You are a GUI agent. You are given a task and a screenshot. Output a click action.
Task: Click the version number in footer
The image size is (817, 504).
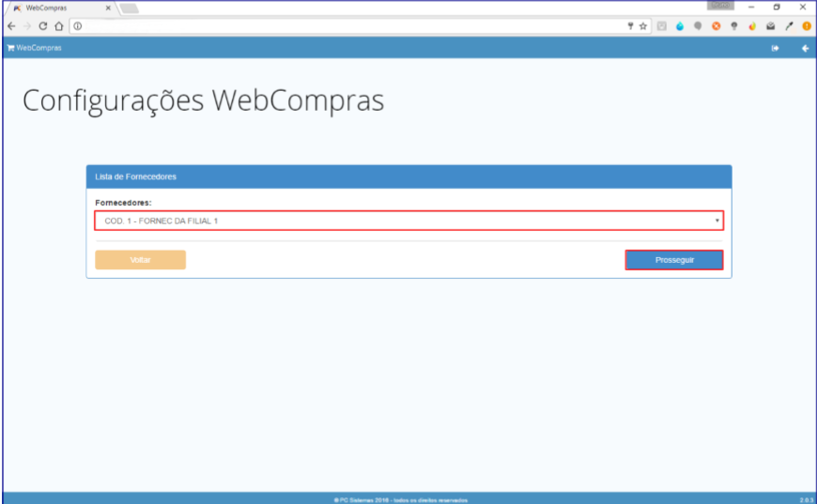pyautogui.click(x=807, y=500)
